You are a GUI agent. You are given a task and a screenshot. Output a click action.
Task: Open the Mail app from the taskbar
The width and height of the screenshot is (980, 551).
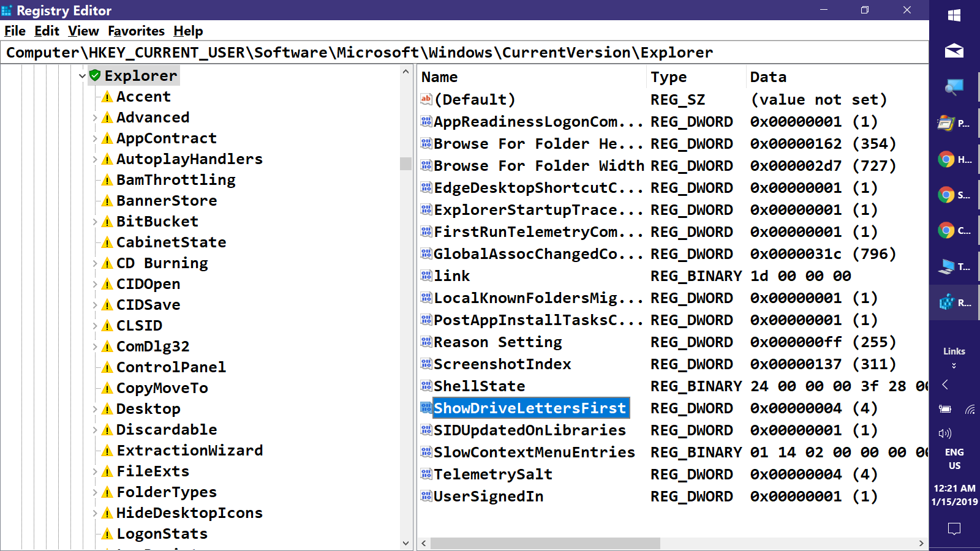point(954,51)
